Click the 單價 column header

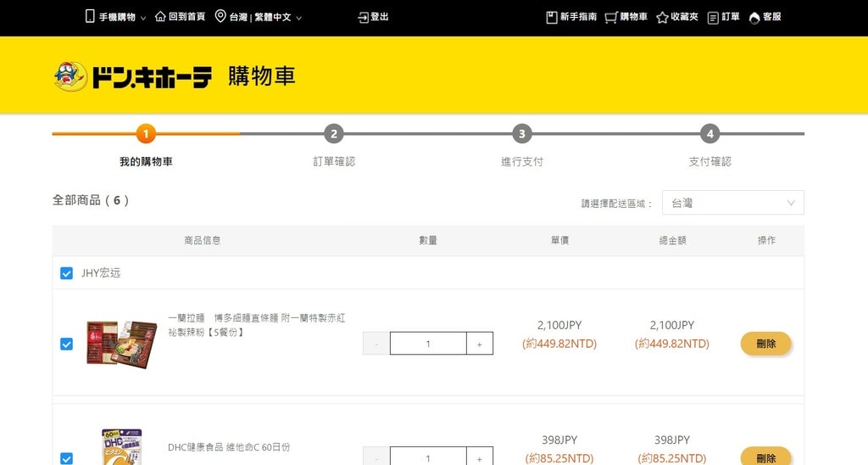coord(559,240)
